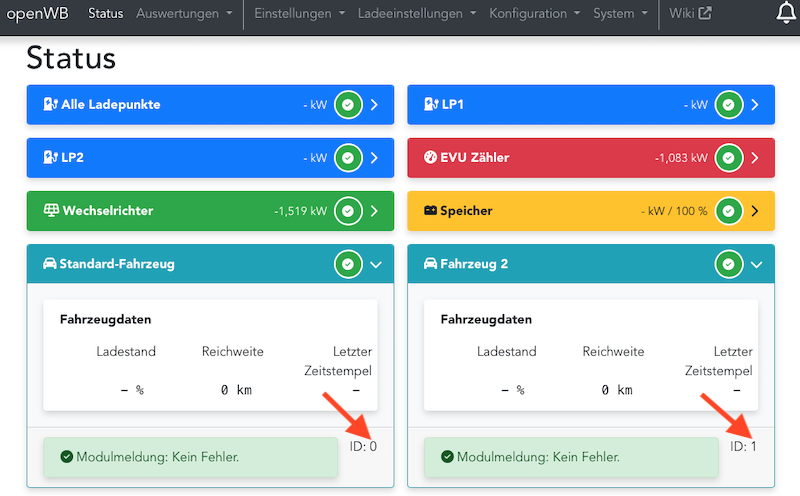The height and width of the screenshot is (496, 800).
Task: Click green status check on Speicher
Action: tap(729, 211)
